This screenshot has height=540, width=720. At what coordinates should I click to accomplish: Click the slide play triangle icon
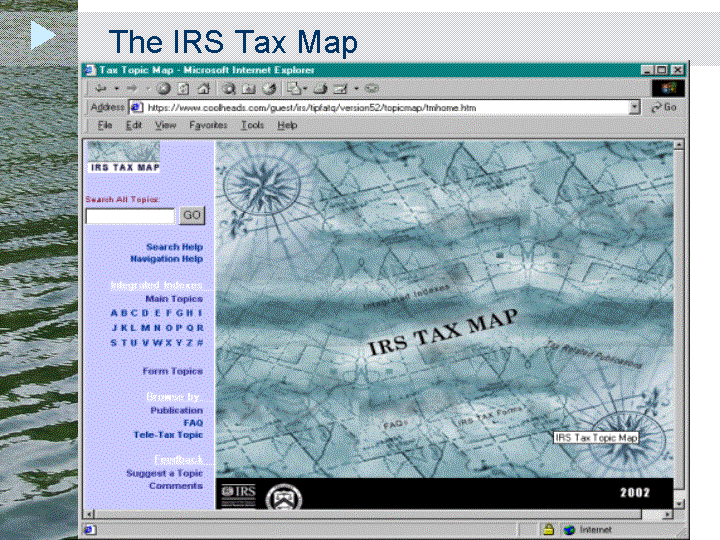[x=43, y=35]
